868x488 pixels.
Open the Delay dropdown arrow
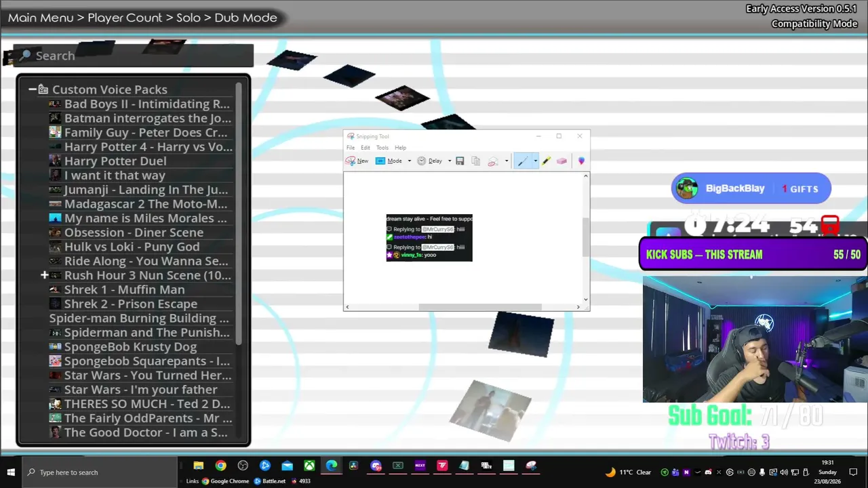coord(449,161)
